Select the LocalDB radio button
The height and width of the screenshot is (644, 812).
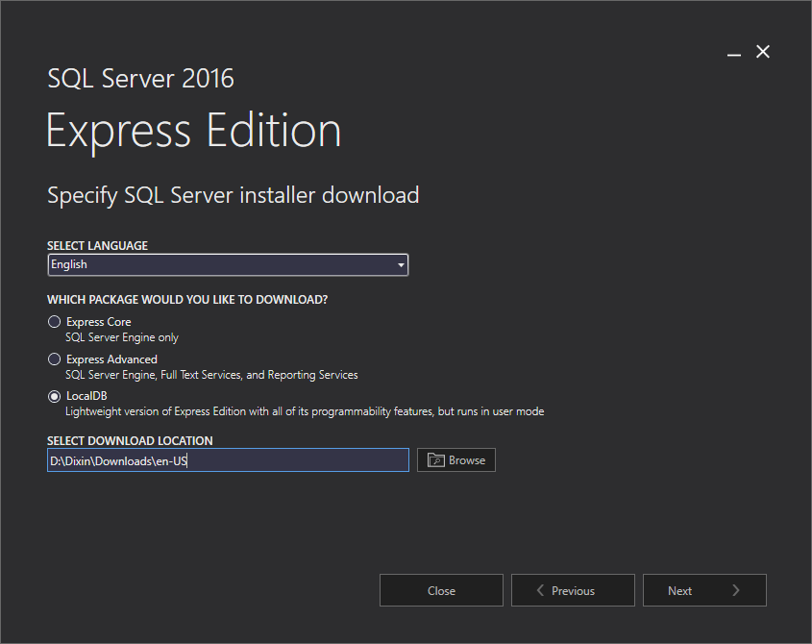55,396
